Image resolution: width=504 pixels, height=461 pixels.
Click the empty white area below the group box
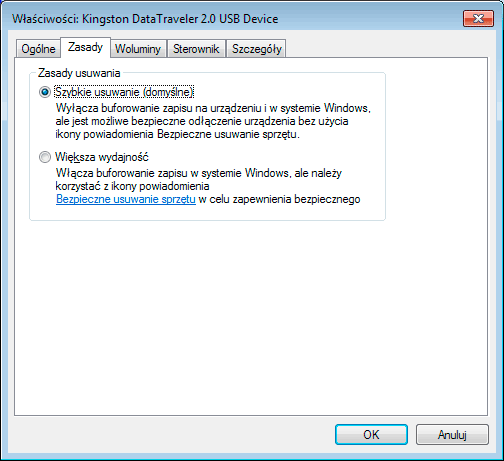coord(251,317)
